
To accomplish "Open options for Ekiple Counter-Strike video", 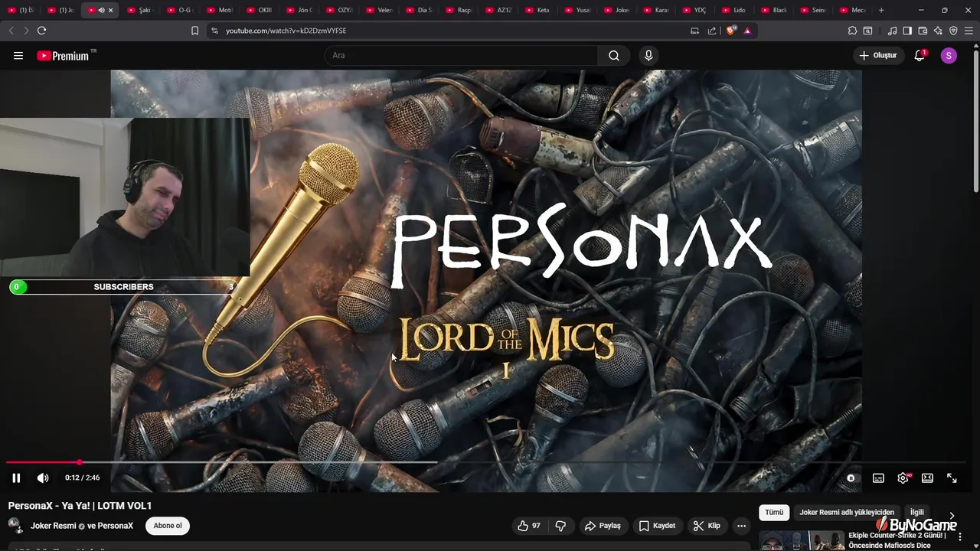I will pos(960,537).
